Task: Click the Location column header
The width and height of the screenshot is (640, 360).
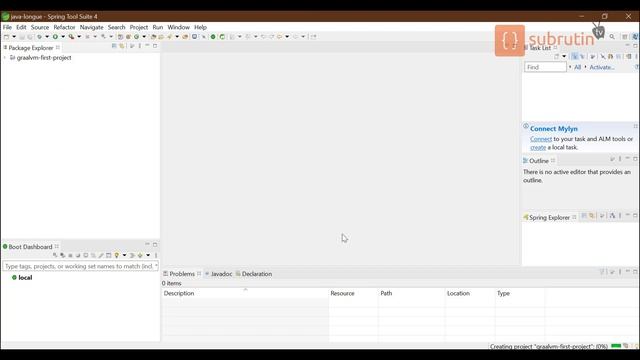Action: point(470,293)
